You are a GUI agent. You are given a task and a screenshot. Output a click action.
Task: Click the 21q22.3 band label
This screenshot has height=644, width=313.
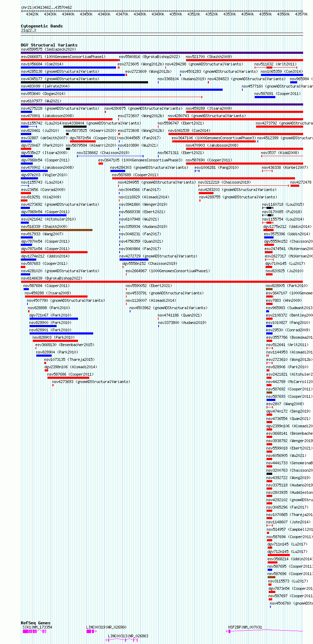click(x=28, y=31)
